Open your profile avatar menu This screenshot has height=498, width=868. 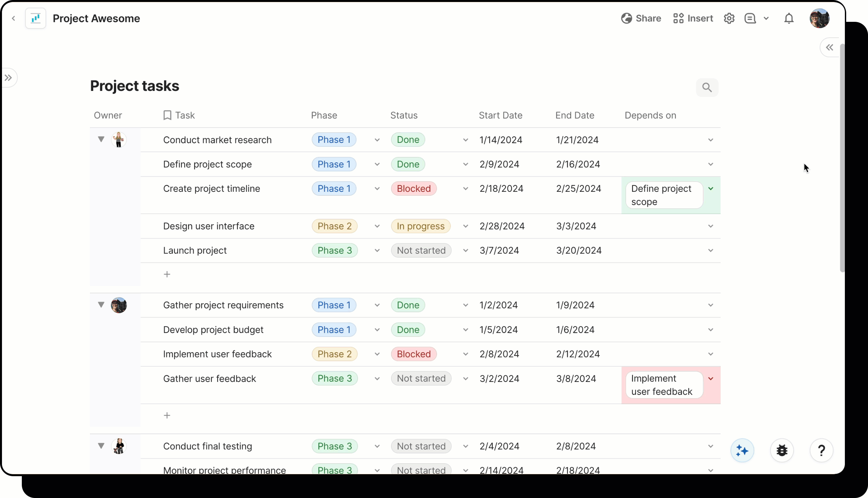tap(820, 18)
